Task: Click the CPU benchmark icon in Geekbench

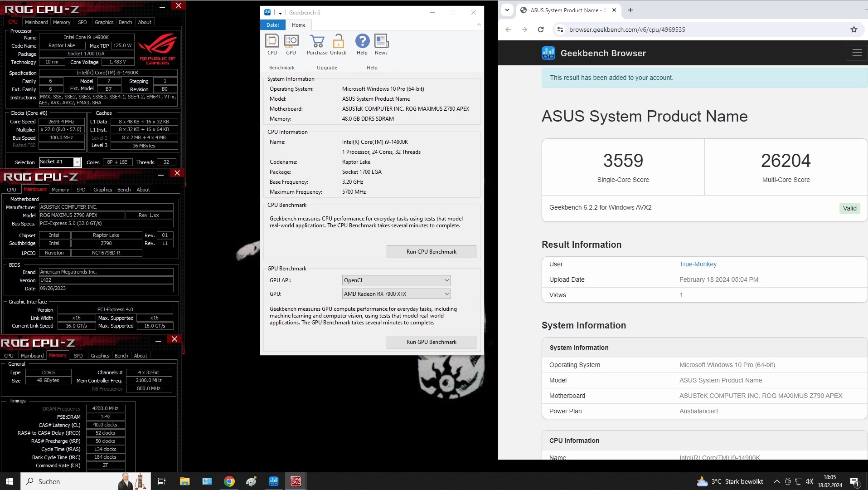Action: coord(272,44)
